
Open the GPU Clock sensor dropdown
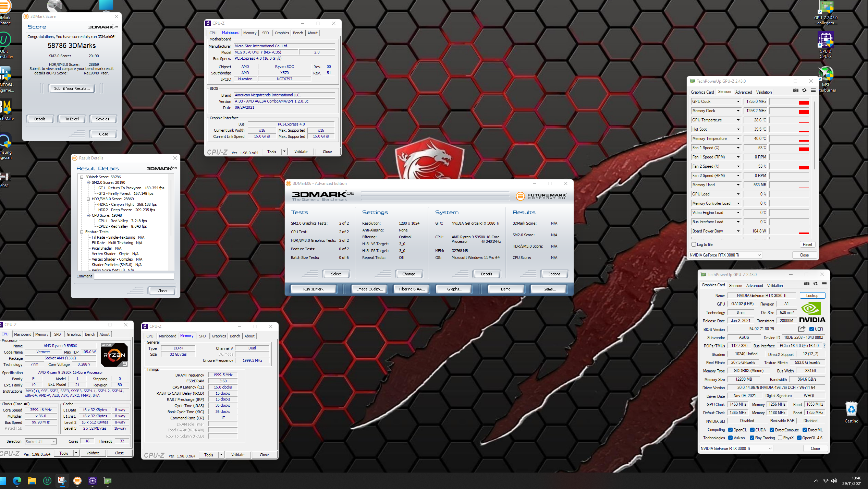click(738, 102)
